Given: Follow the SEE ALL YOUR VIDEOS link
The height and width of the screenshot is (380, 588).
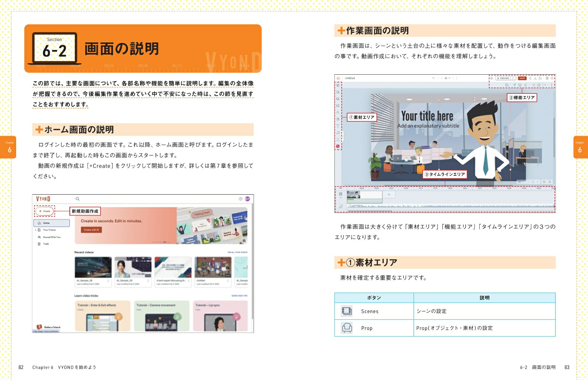Looking at the screenshot, I should pos(237,252).
